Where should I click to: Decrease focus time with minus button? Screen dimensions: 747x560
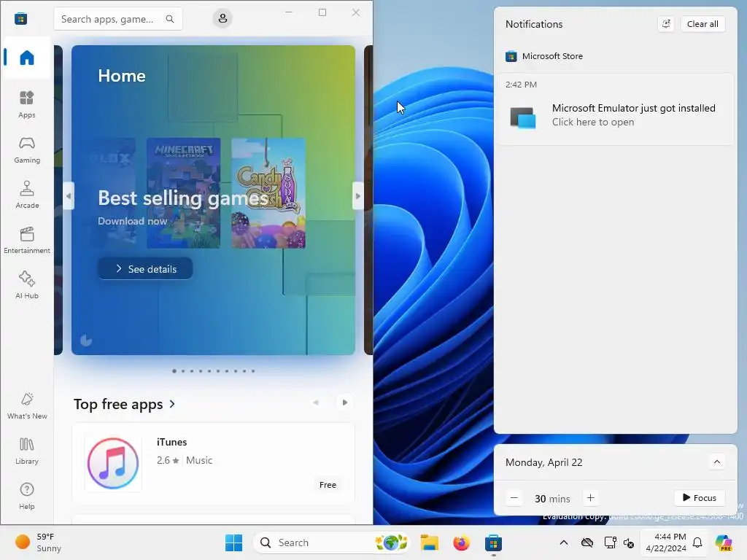[514, 498]
